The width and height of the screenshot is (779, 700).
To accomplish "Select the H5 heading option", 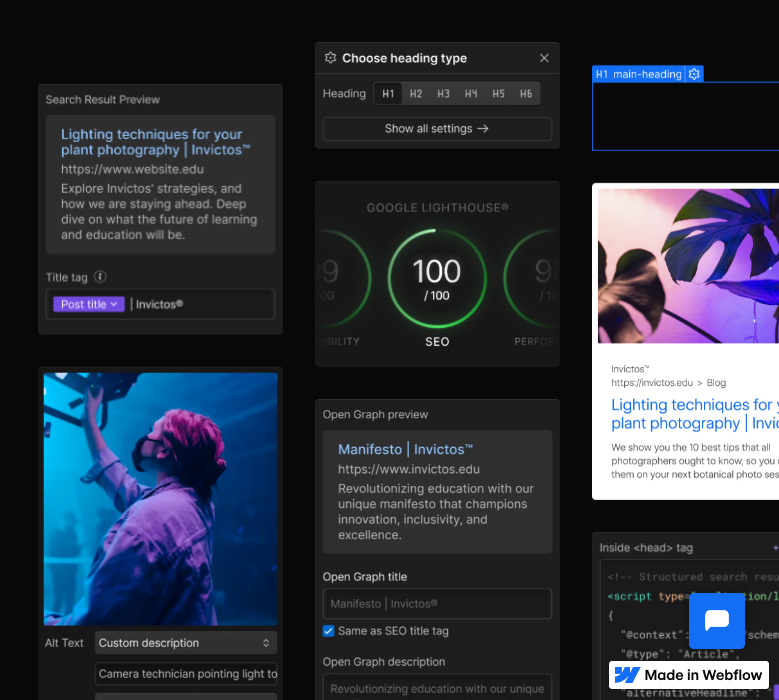I will pyautogui.click(x=498, y=93).
